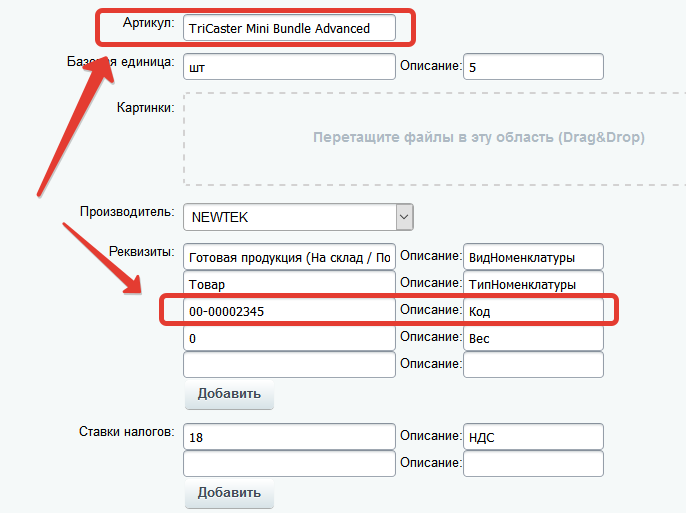Click the Базовая единица field containing шт

pyautogui.click(x=289, y=66)
